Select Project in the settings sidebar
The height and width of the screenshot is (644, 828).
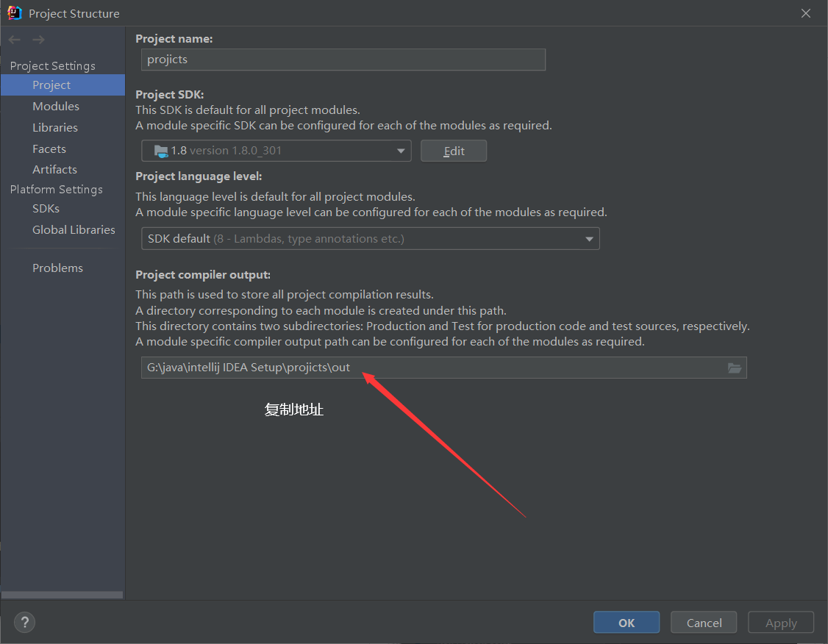(63, 85)
